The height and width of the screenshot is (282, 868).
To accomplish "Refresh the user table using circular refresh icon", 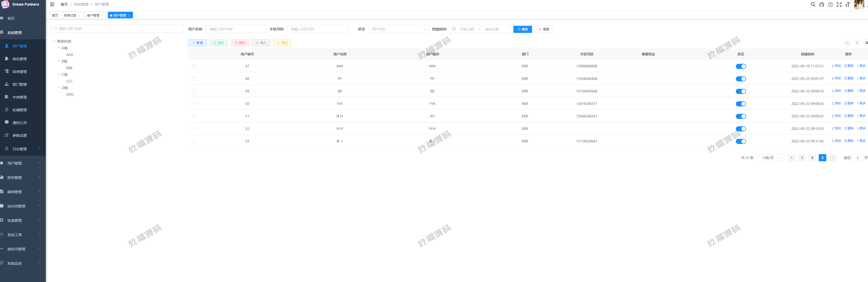I will coord(857,43).
